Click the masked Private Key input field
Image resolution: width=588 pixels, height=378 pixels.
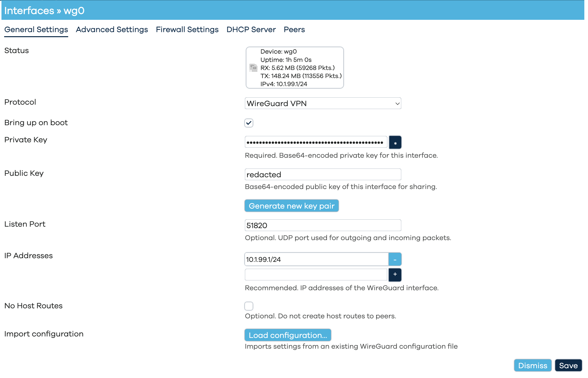(x=316, y=142)
